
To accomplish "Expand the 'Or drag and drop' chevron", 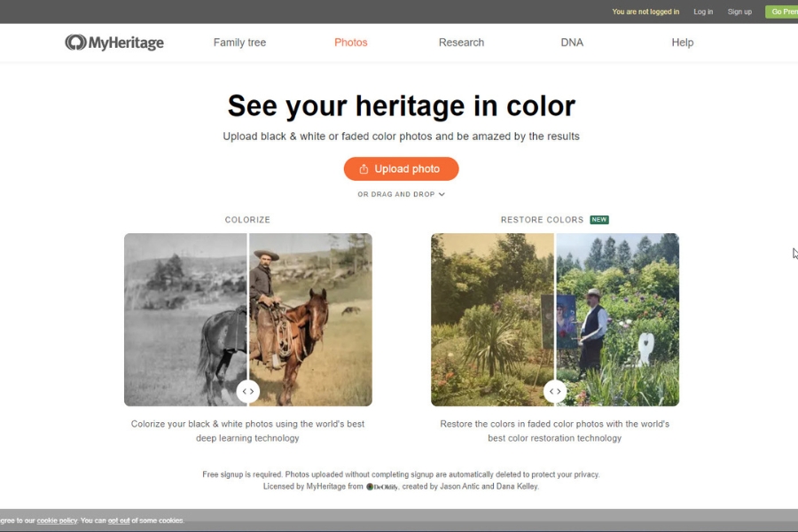I will 442,195.
